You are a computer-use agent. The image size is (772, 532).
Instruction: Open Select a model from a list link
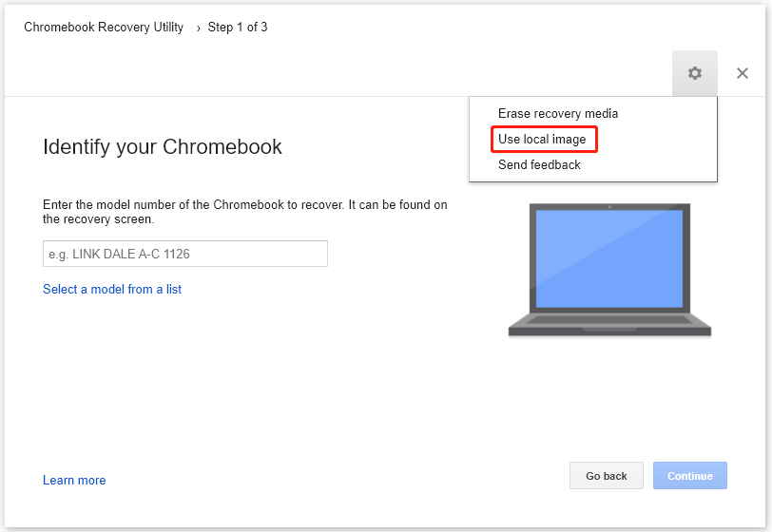[112, 290]
